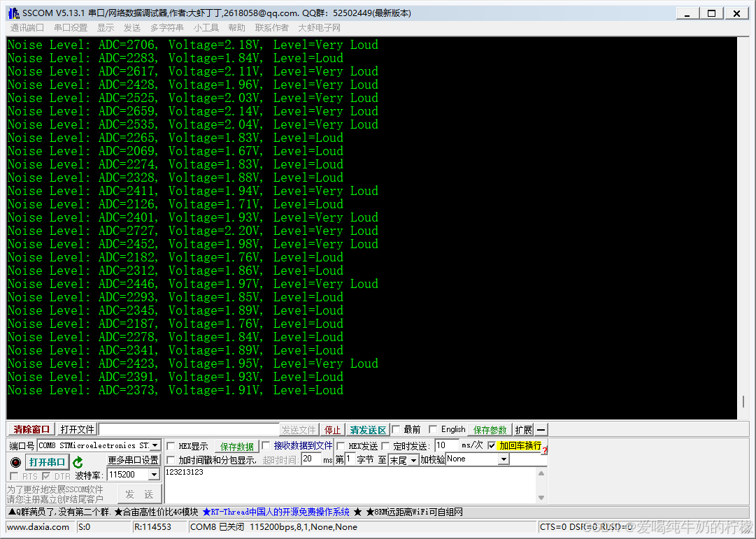The width and height of the screenshot is (756, 539).
Task: Click the send box scroll-down arrow
Action: [541, 498]
